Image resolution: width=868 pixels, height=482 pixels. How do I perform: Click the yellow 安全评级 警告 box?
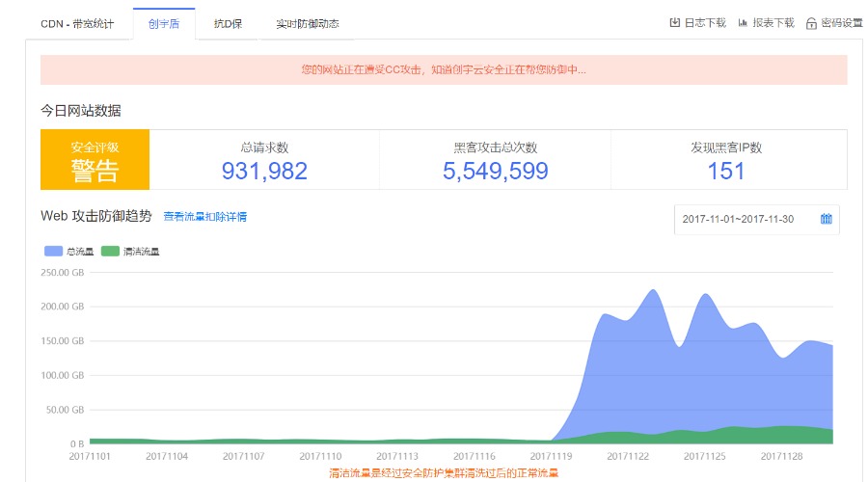tap(95, 160)
